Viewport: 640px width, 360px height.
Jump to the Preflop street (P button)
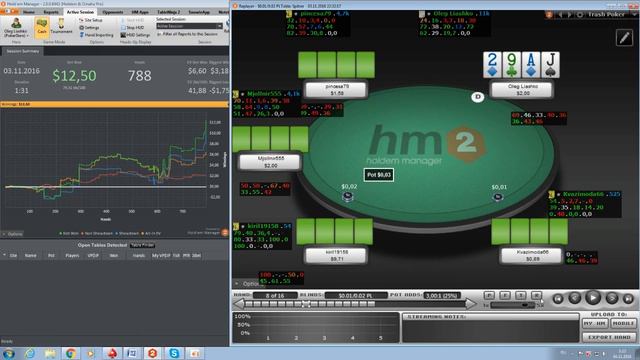pyautogui.click(x=489, y=295)
